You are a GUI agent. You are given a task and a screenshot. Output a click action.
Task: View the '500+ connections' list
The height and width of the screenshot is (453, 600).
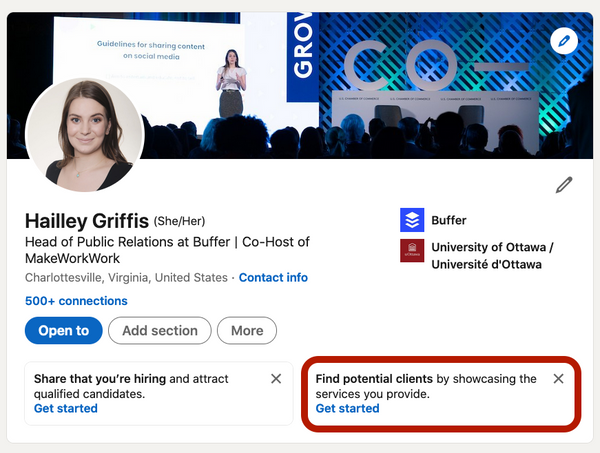76,300
